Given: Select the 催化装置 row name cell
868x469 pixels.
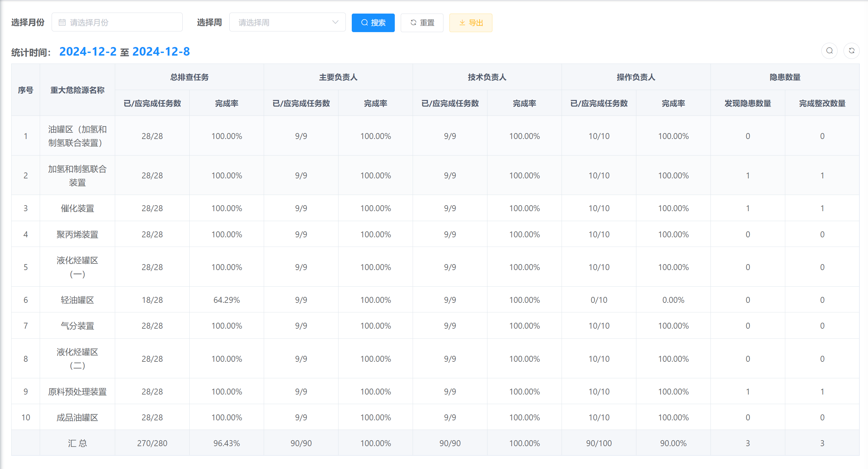Looking at the screenshot, I should [x=77, y=208].
